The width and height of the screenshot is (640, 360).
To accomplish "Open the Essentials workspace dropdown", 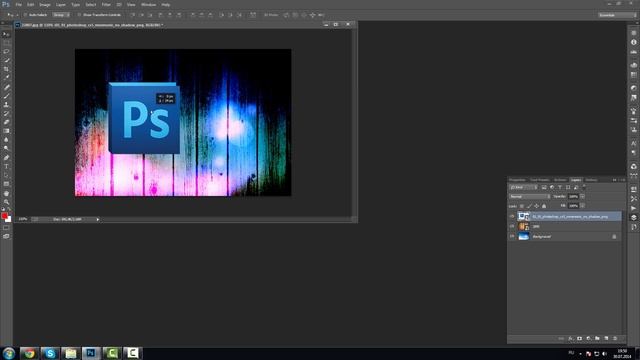I will [x=617, y=15].
